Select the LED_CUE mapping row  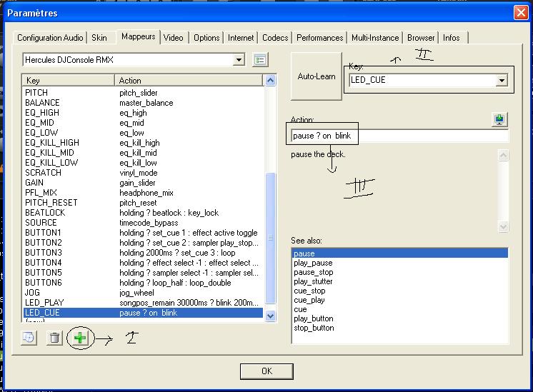pos(143,313)
